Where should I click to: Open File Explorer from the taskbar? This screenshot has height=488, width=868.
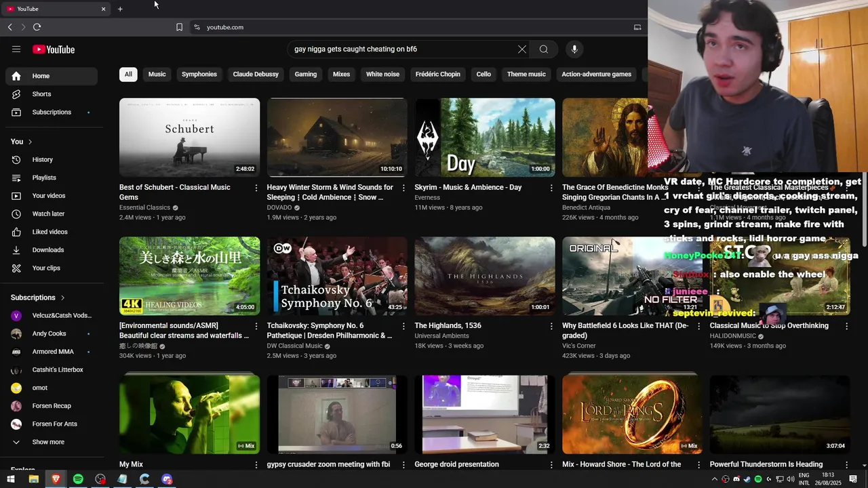[x=33, y=479]
